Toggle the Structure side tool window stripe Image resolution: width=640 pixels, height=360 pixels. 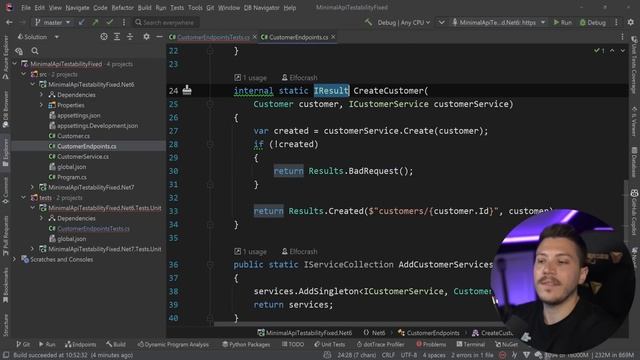click(5, 325)
